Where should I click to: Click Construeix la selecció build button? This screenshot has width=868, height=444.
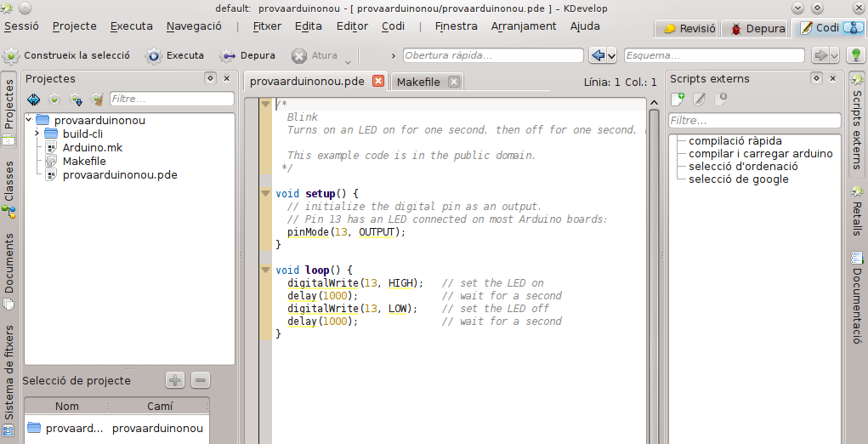point(66,55)
